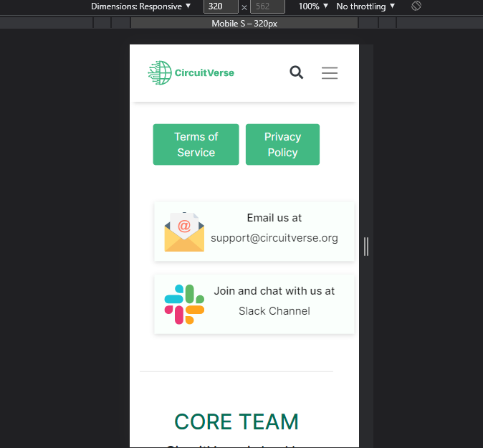Click the CORE TEAM heading

[236, 421]
